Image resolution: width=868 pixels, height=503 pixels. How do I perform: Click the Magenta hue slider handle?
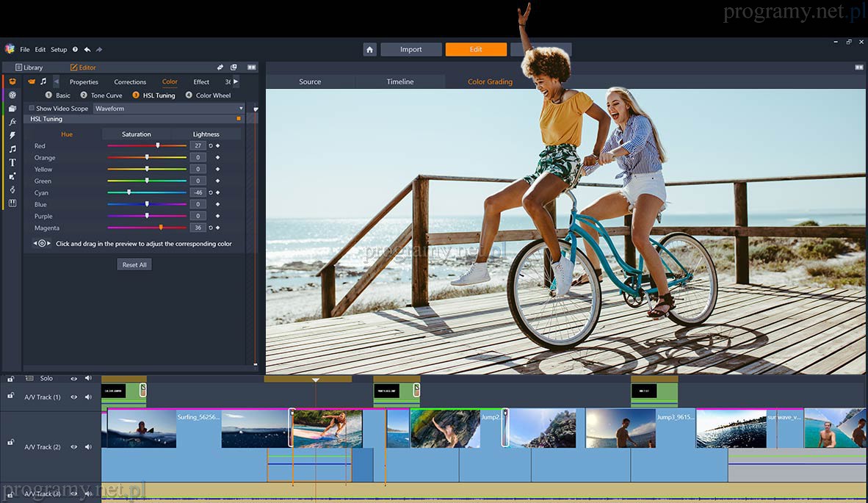161,228
